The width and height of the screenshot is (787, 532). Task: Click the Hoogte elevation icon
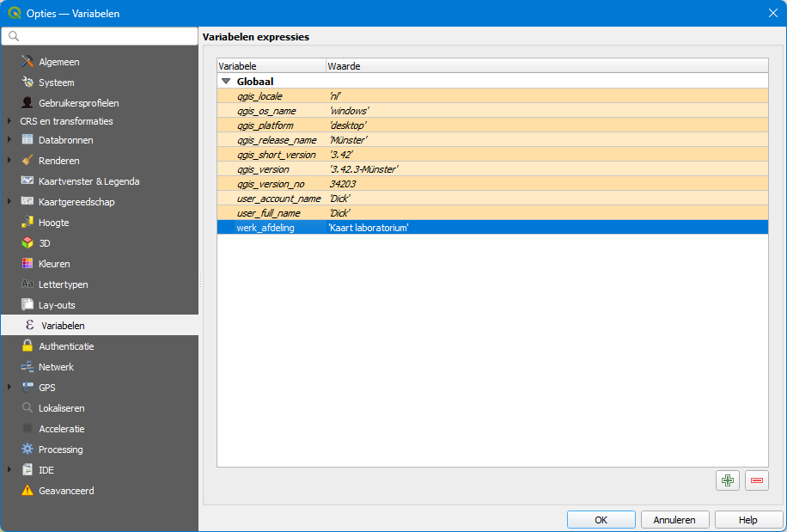click(x=27, y=222)
